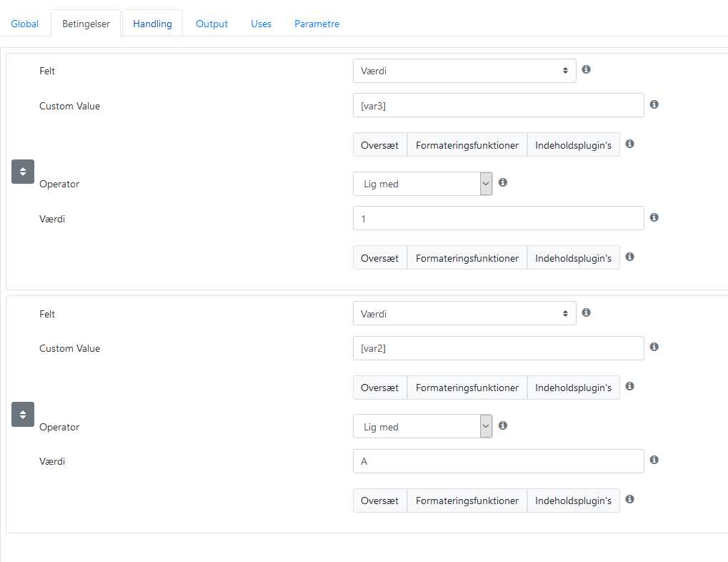Open the Global tab
This screenshot has height=562, width=728.
[x=24, y=24]
